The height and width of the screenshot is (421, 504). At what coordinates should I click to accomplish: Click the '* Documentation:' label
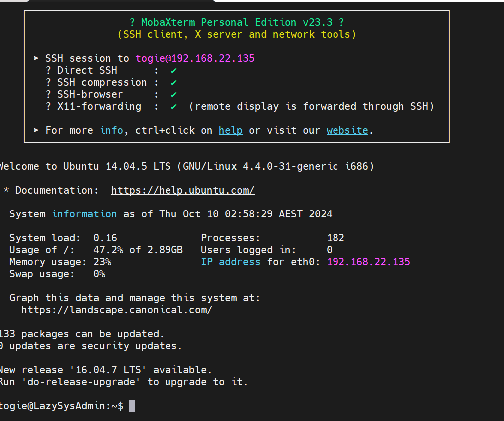pos(51,190)
